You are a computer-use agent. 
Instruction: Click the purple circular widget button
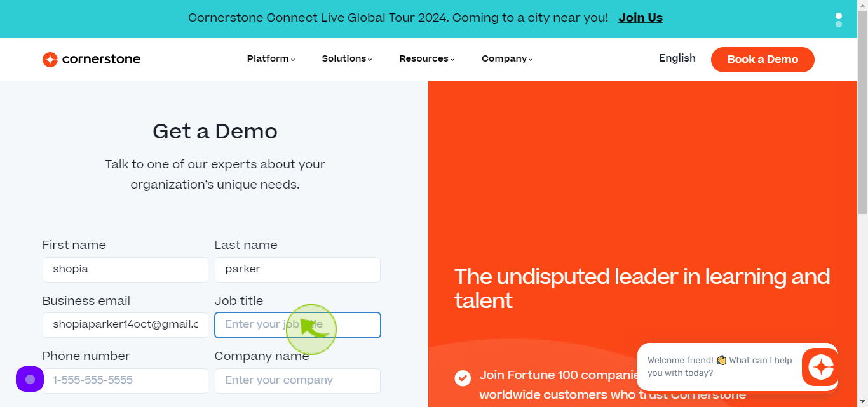pos(30,379)
